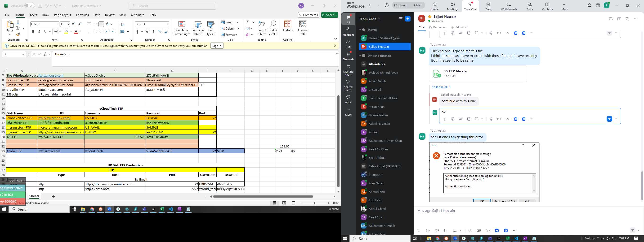Click the GIF icon in message composer
644x242 pixels.
coord(437,230)
